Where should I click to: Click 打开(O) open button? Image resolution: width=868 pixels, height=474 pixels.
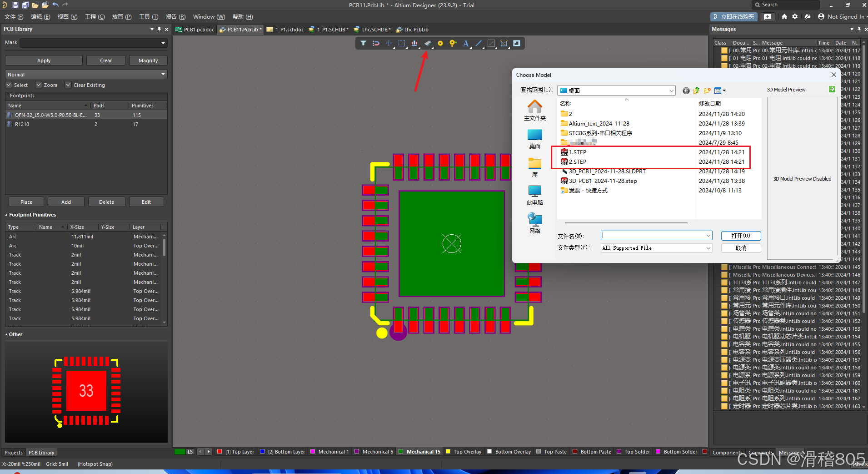741,236
